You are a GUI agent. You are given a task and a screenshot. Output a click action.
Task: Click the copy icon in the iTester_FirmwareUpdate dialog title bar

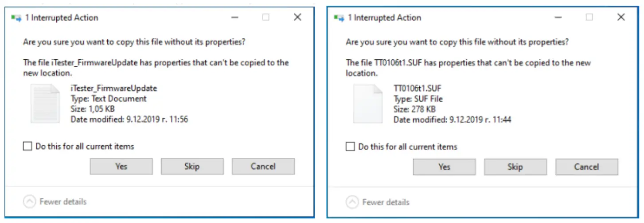[x=16, y=18]
